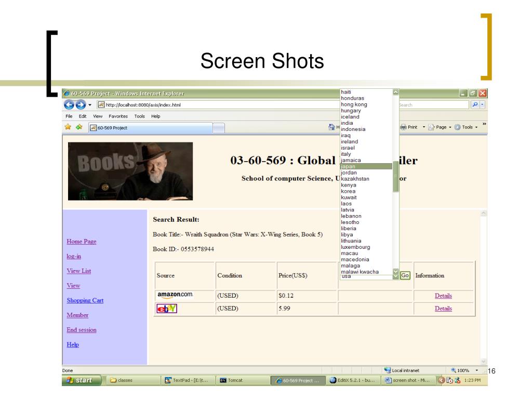Click the page scrollbar down arrow
The image size is (532, 399).
pyautogui.click(x=484, y=362)
